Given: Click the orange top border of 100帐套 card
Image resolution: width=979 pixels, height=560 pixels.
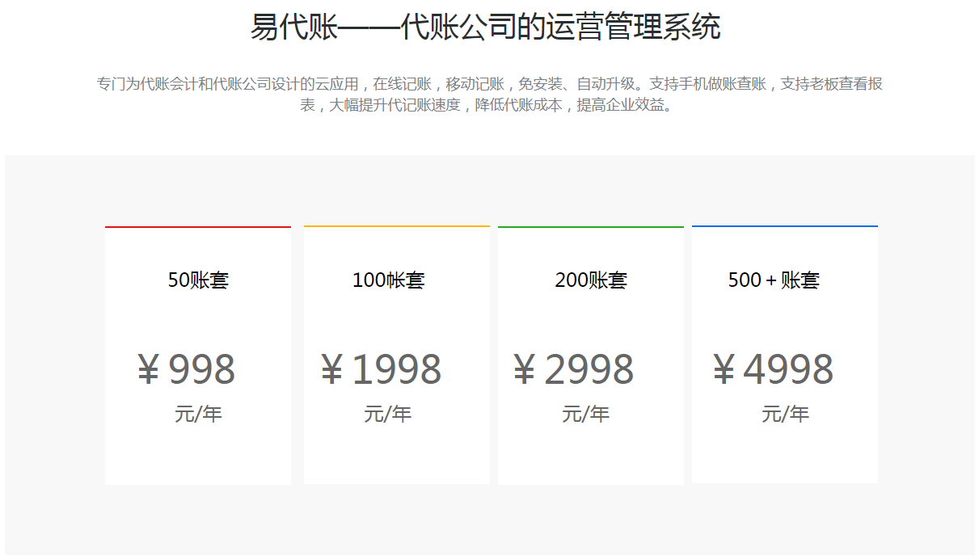Looking at the screenshot, I should click(x=397, y=226).
